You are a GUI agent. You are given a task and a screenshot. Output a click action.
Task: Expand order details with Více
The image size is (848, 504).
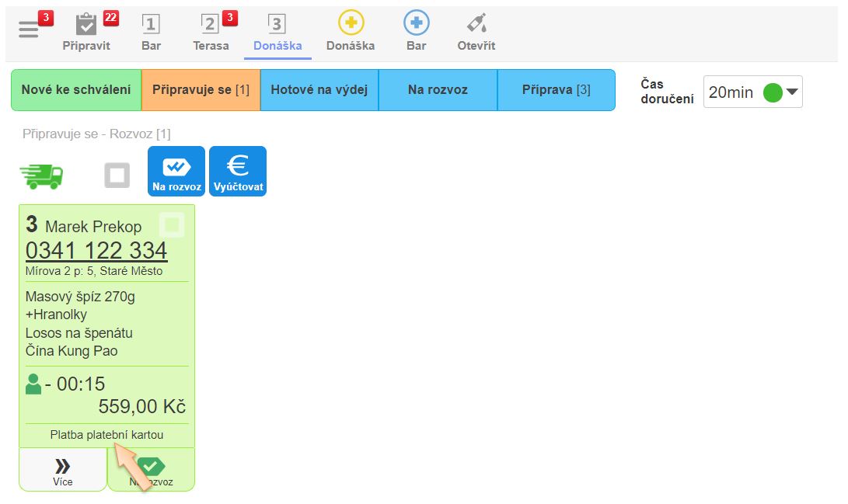[x=63, y=470]
